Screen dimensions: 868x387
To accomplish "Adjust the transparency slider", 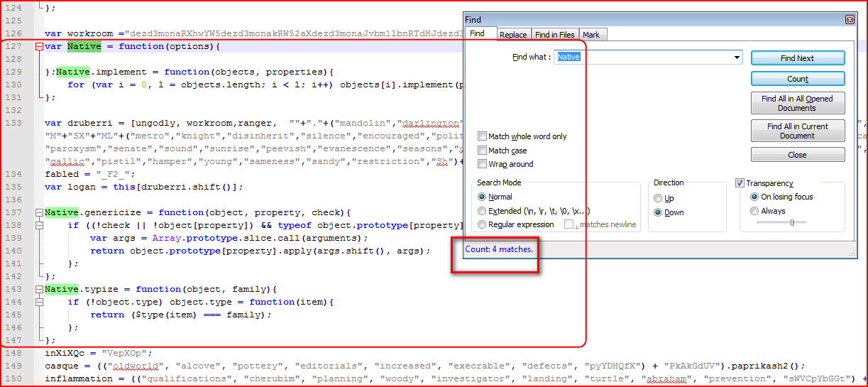I will (791, 223).
